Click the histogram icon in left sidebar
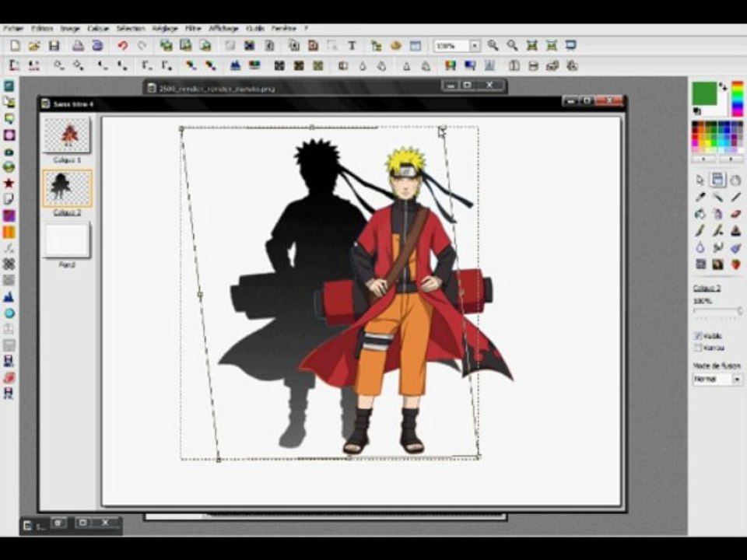747x560 pixels. pyautogui.click(x=9, y=297)
